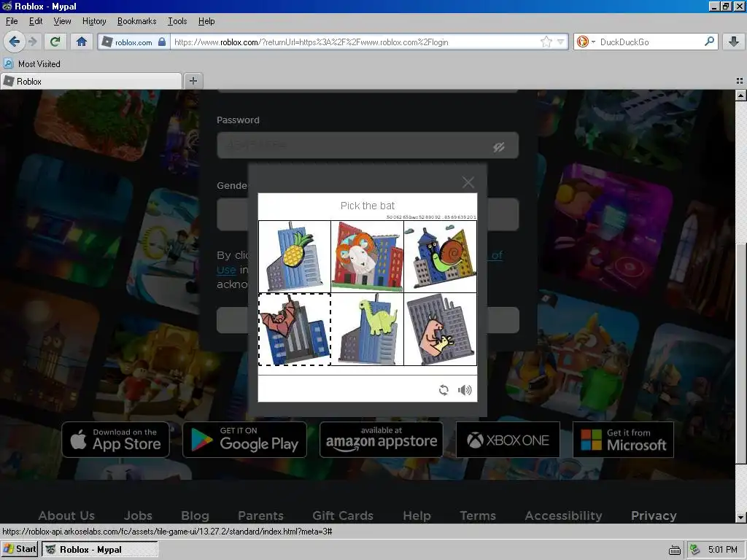This screenshot has height=560, width=747.
Task: Open the Downloads arrow button
Action: [x=734, y=42]
